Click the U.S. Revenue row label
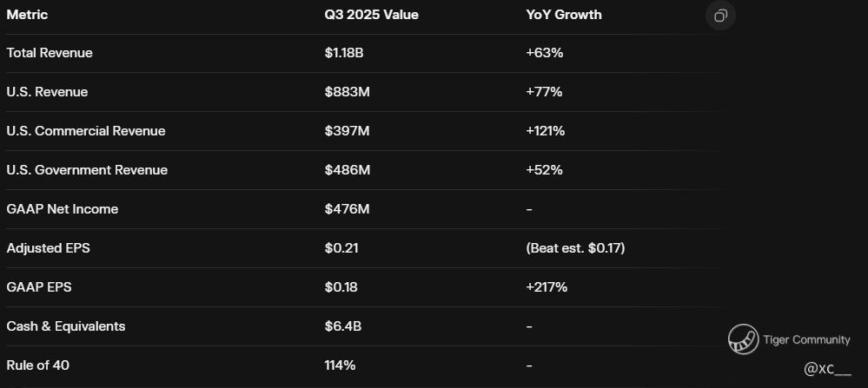Screen dimensions: 868x388 tap(47, 92)
